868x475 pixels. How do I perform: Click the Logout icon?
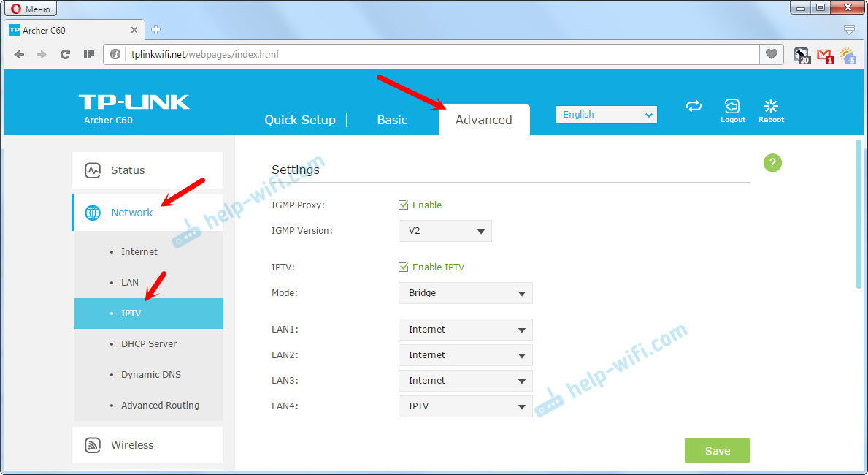click(x=732, y=107)
